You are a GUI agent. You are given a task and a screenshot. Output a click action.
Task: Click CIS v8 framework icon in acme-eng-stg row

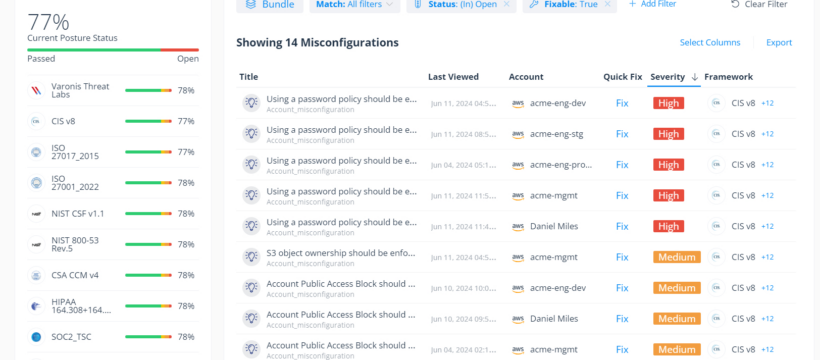coord(716,134)
